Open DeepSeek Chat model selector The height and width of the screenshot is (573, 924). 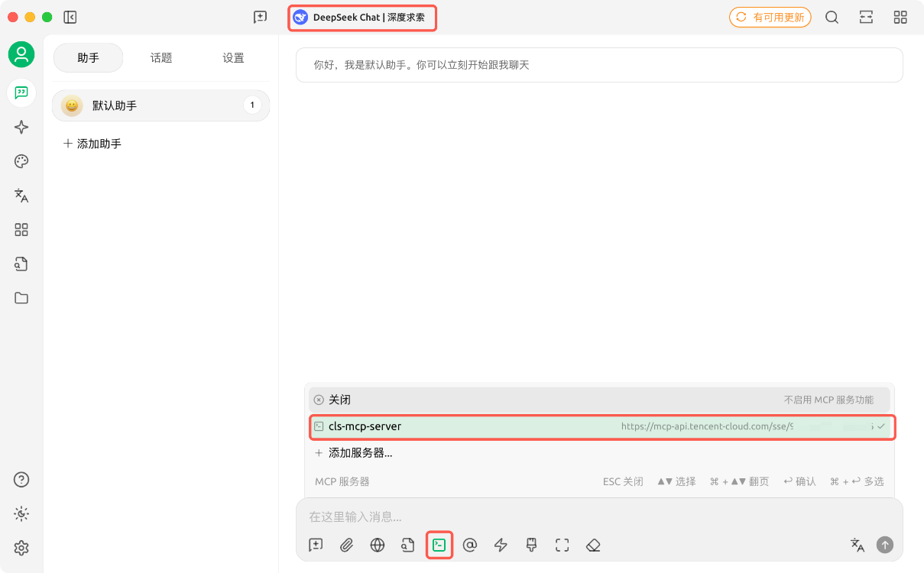361,17
